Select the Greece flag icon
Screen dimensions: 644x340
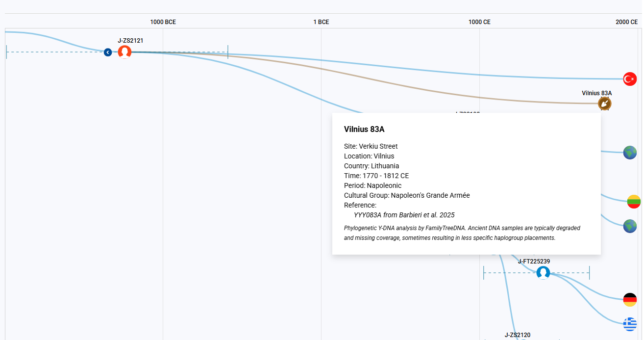(x=630, y=324)
